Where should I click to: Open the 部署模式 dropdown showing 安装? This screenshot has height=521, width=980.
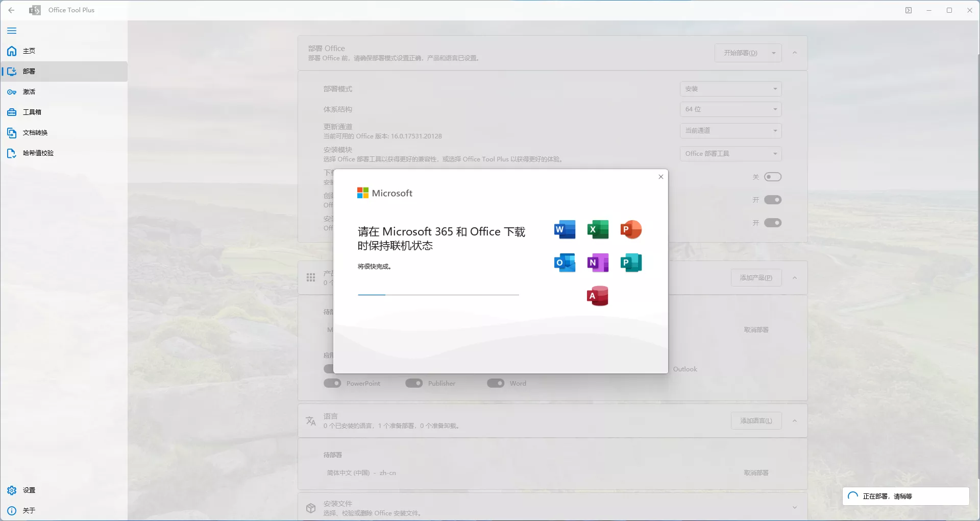tap(730, 89)
